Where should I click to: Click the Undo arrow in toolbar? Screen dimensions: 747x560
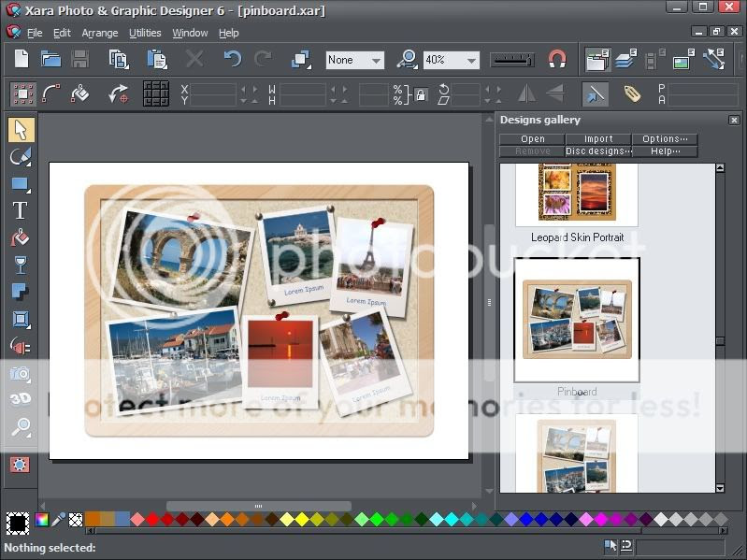pyautogui.click(x=232, y=60)
